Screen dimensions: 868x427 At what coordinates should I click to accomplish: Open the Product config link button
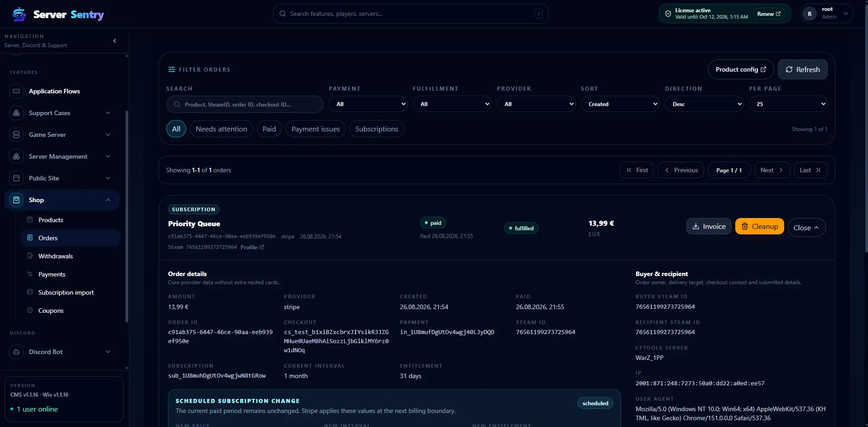pos(741,69)
